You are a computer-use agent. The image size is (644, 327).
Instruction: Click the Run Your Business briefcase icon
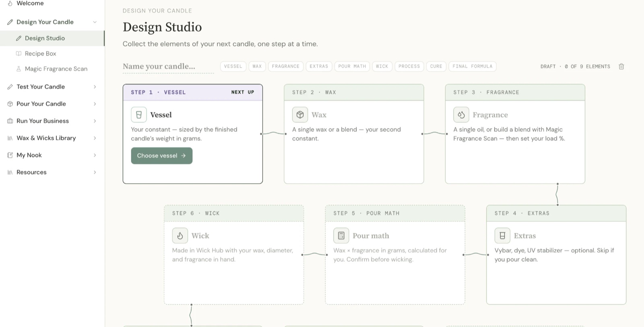click(x=10, y=121)
